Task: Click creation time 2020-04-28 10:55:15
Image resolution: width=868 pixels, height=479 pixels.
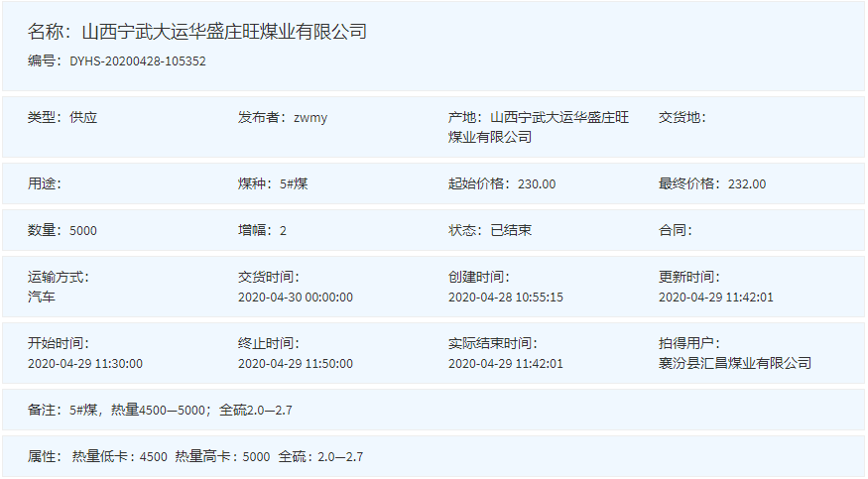Action: (x=506, y=298)
